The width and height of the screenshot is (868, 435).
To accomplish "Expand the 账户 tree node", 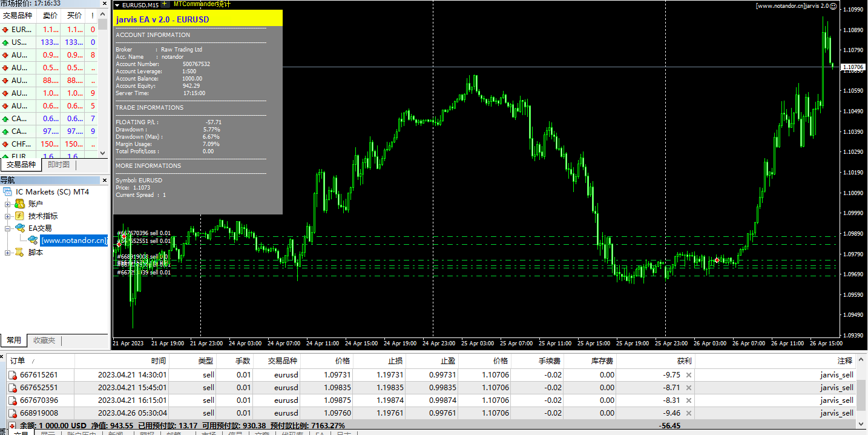I will pyautogui.click(x=8, y=204).
